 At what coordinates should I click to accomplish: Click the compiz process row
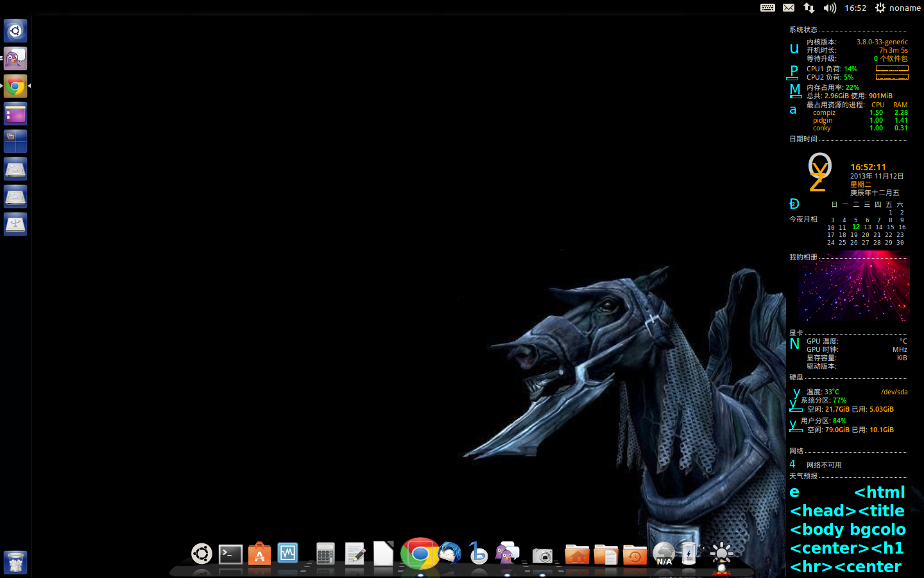coord(860,112)
